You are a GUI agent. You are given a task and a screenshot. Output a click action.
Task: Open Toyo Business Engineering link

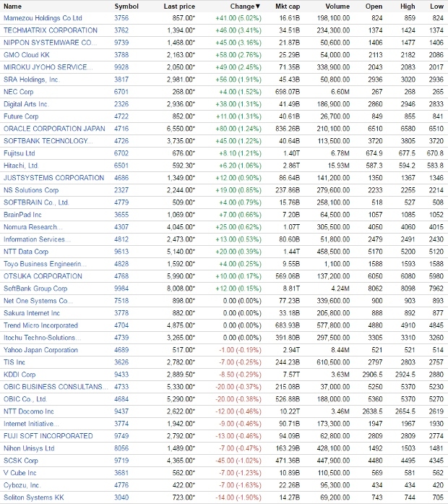(45, 264)
